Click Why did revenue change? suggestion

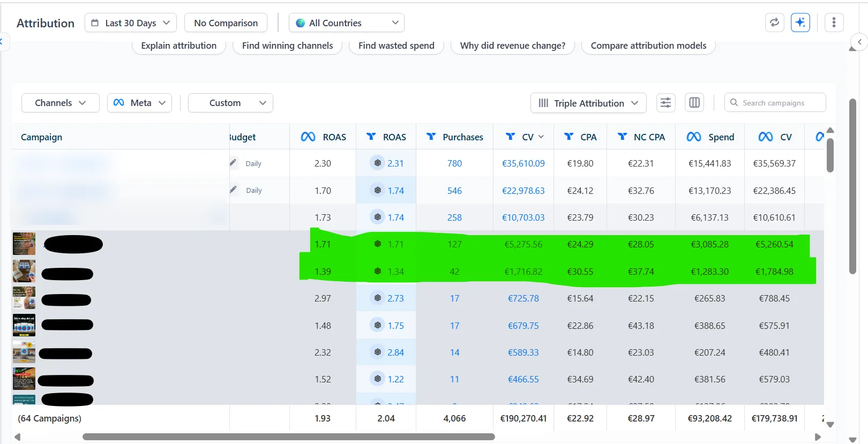click(513, 46)
